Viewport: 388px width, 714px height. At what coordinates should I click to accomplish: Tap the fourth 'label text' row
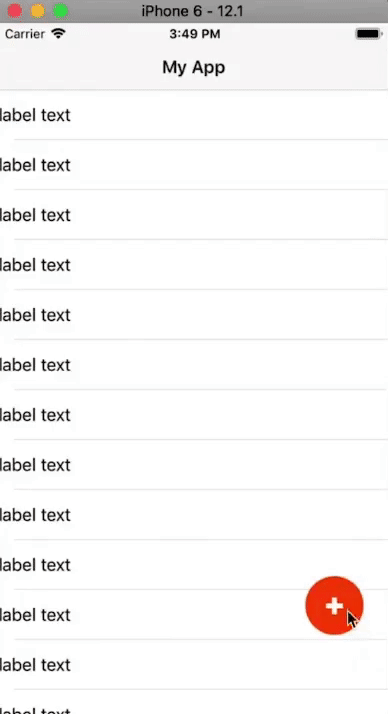194,265
